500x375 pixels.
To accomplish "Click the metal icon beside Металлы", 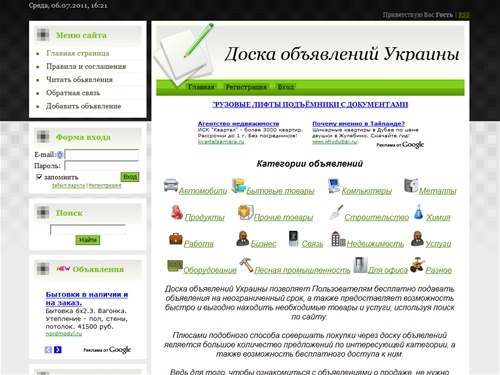I will [411, 185].
